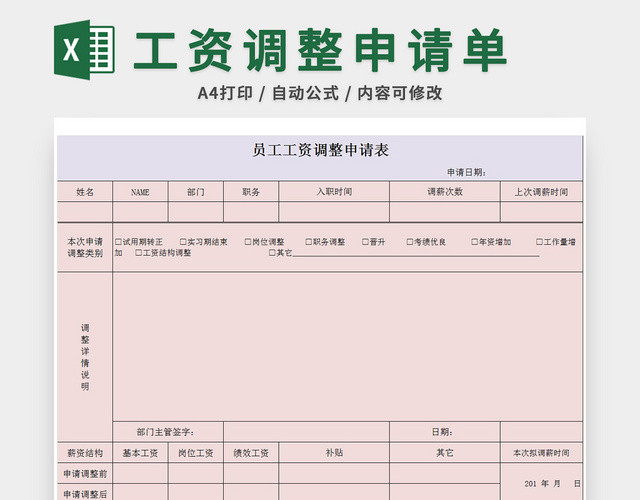640x500 pixels.
Task: Select the vertical 调整详情说明 label
Action: tap(85, 357)
